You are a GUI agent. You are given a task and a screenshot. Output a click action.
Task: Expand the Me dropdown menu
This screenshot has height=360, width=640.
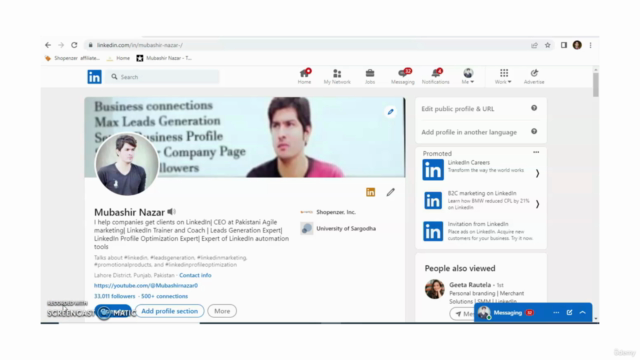tap(468, 76)
